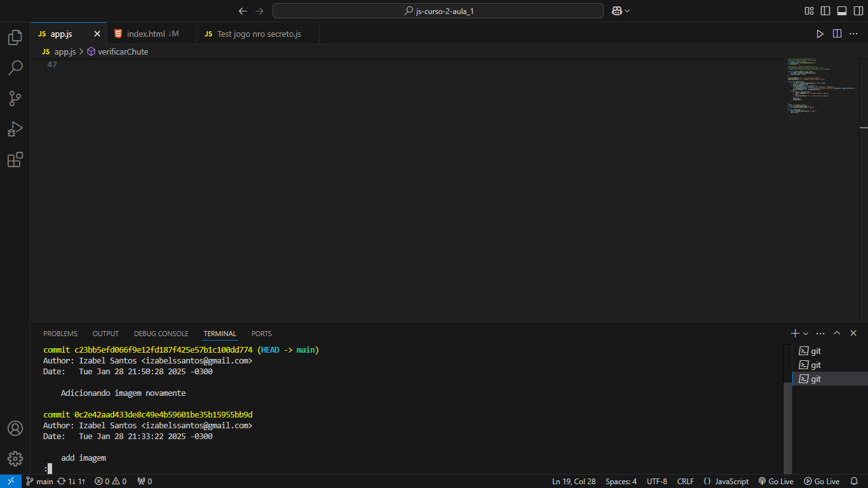
Task: Open the OUTPUT panel tab
Action: 105,334
